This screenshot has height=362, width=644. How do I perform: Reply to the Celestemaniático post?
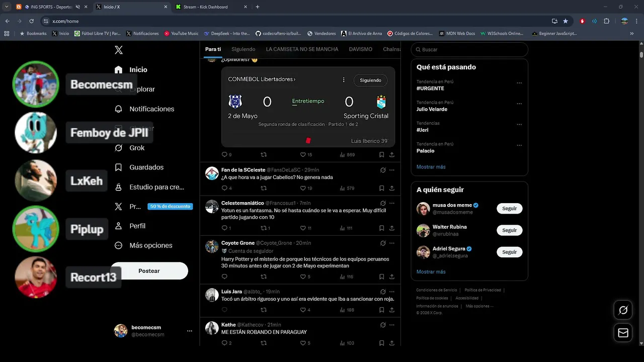coord(224,228)
